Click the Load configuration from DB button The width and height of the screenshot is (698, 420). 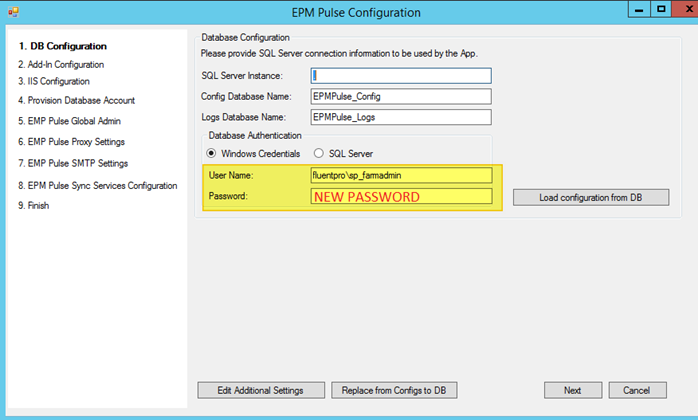point(591,197)
